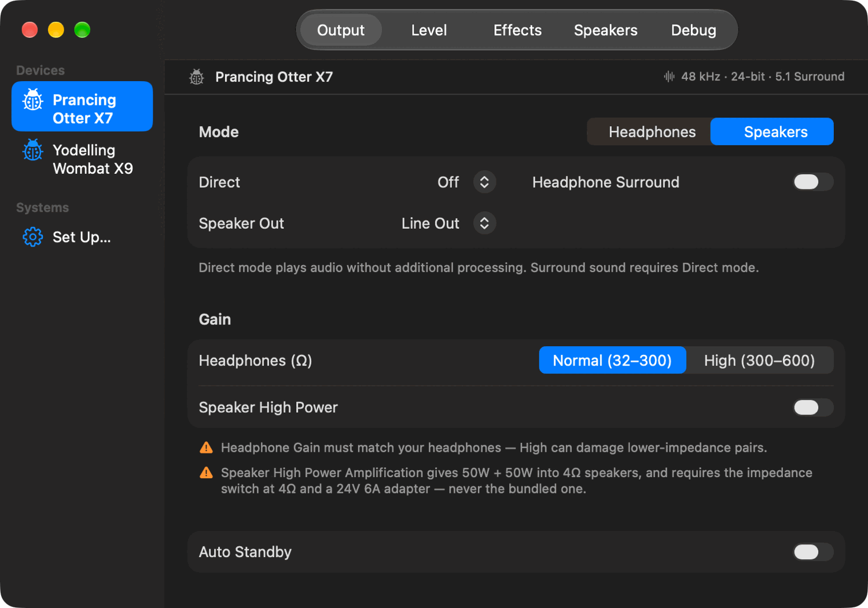Click the Headphones (Ω) label
868x608 pixels.
coord(255,360)
